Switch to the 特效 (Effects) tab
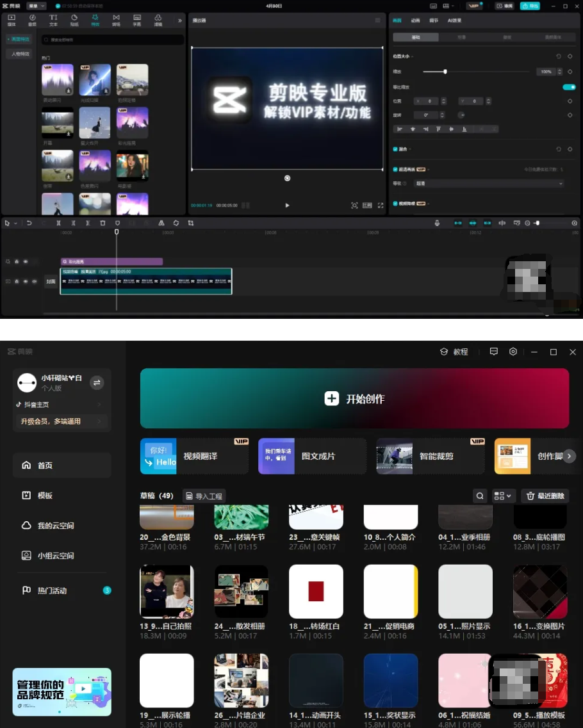The width and height of the screenshot is (583, 728). [95, 20]
